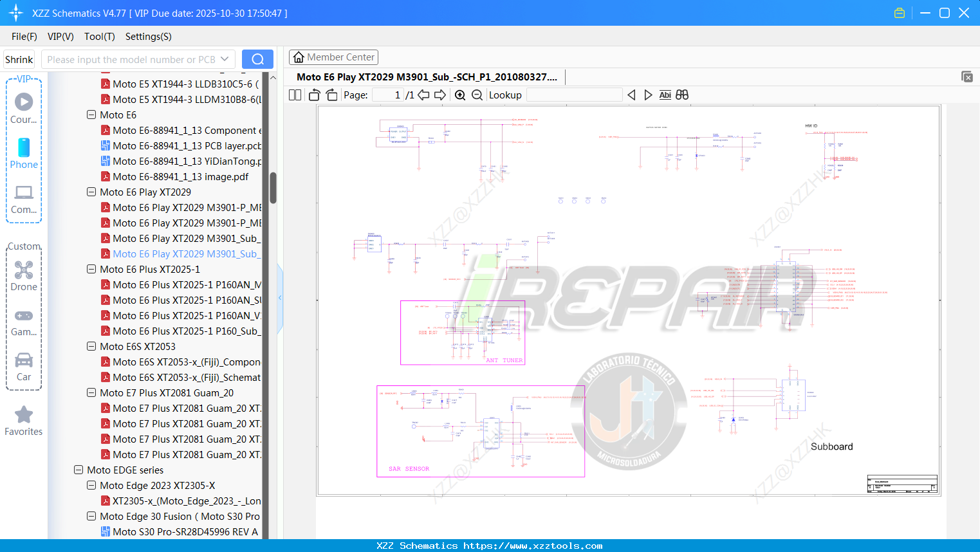The height and width of the screenshot is (552, 980).
Task: Open Moto E6-88941_1_13 Component file
Action: pos(181,130)
